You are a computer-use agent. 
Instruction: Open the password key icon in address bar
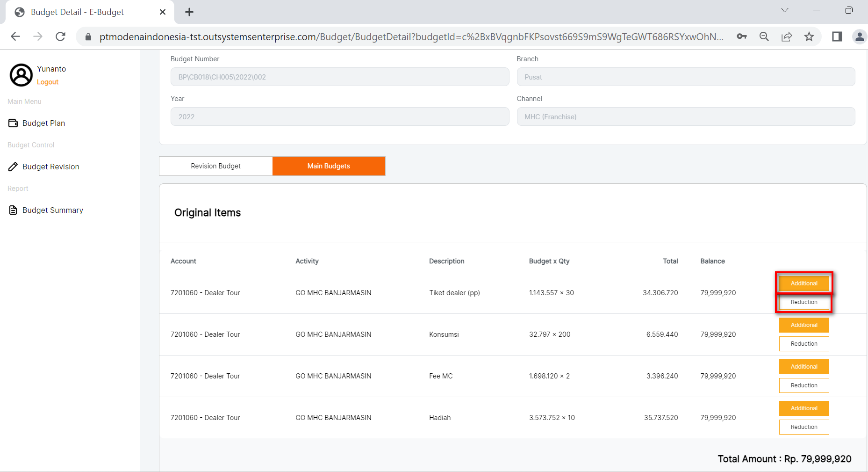pyautogui.click(x=742, y=36)
